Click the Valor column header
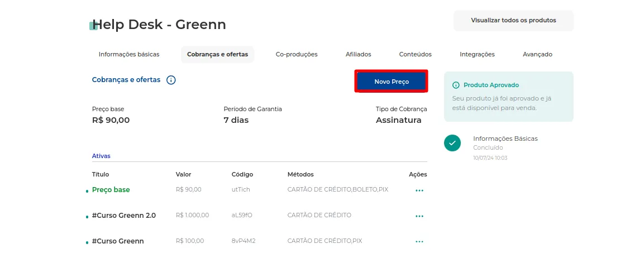The image size is (644, 272). 183,174
